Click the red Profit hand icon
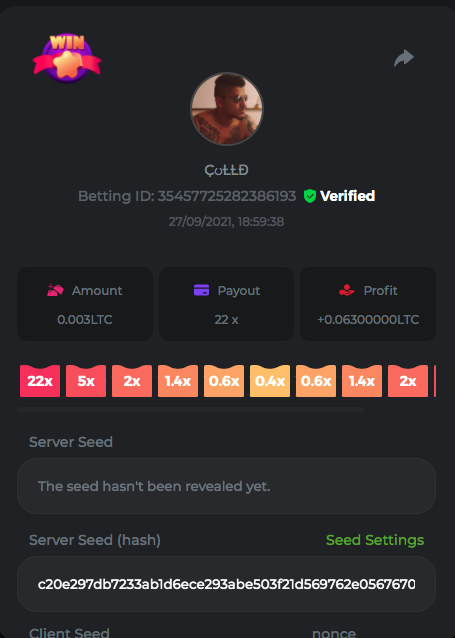The width and height of the screenshot is (455, 638). coord(347,290)
